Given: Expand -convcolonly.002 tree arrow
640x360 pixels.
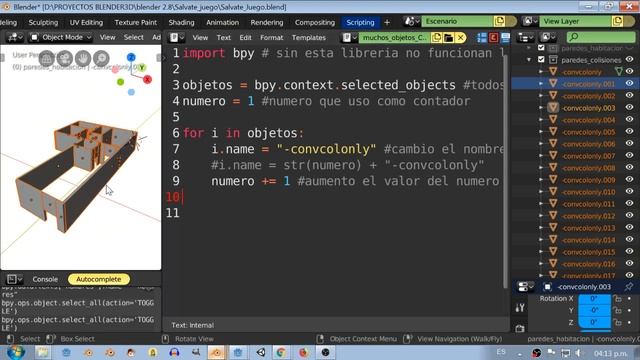Looking at the screenshot, I should (x=541, y=96).
